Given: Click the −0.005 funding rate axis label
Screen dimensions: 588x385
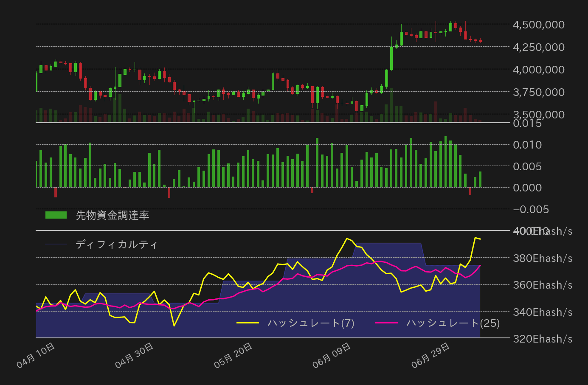Looking at the screenshot, I should 531,209.
